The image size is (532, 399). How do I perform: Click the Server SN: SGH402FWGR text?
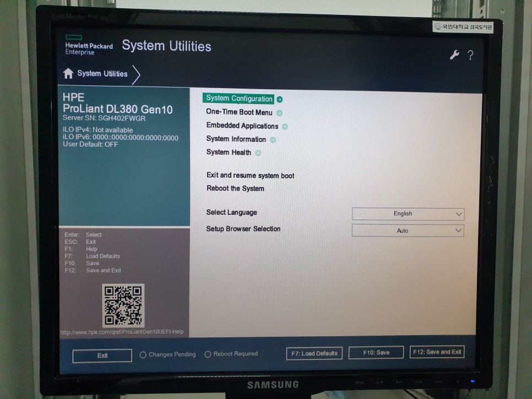point(104,118)
